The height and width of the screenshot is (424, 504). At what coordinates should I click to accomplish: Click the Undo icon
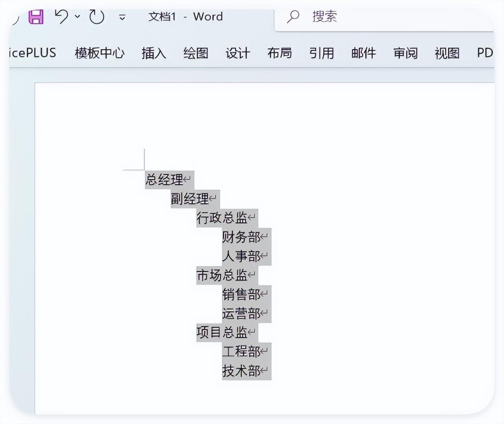(63, 17)
